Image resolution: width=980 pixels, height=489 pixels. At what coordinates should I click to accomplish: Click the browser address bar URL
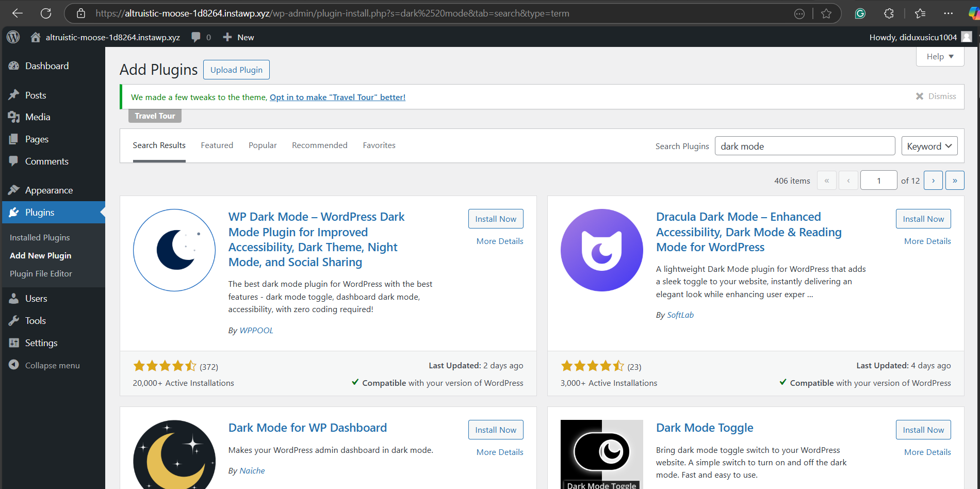pyautogui.click(x=333, y=13)
